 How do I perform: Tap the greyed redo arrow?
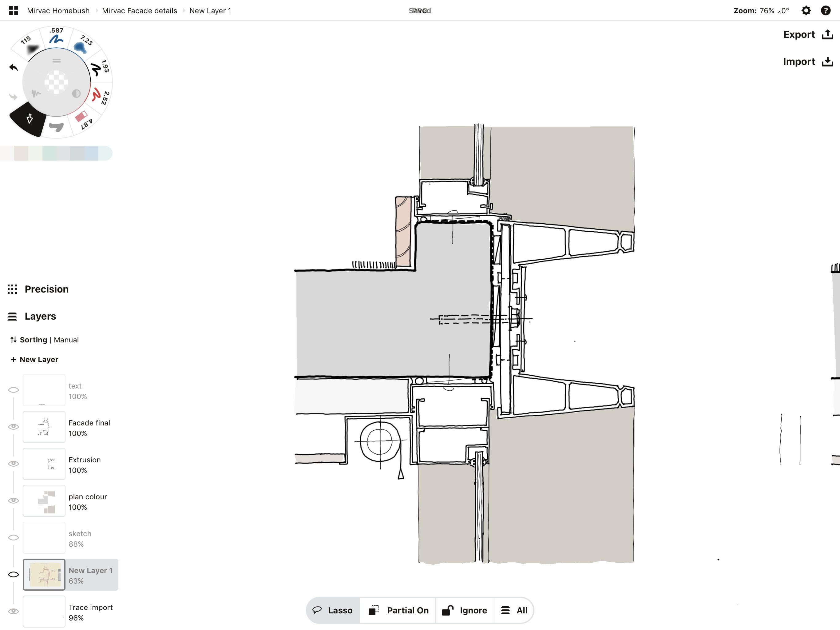(x=14, y=97)
